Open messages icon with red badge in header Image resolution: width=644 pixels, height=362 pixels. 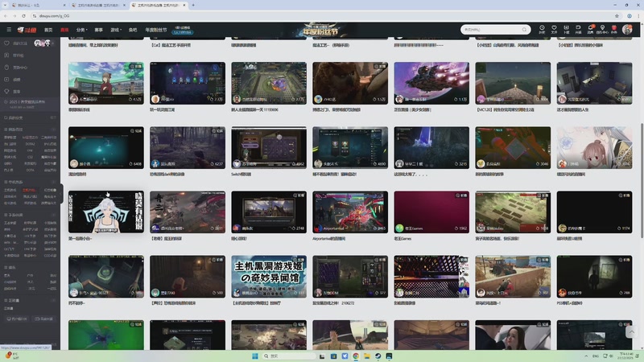coord(590,29)
